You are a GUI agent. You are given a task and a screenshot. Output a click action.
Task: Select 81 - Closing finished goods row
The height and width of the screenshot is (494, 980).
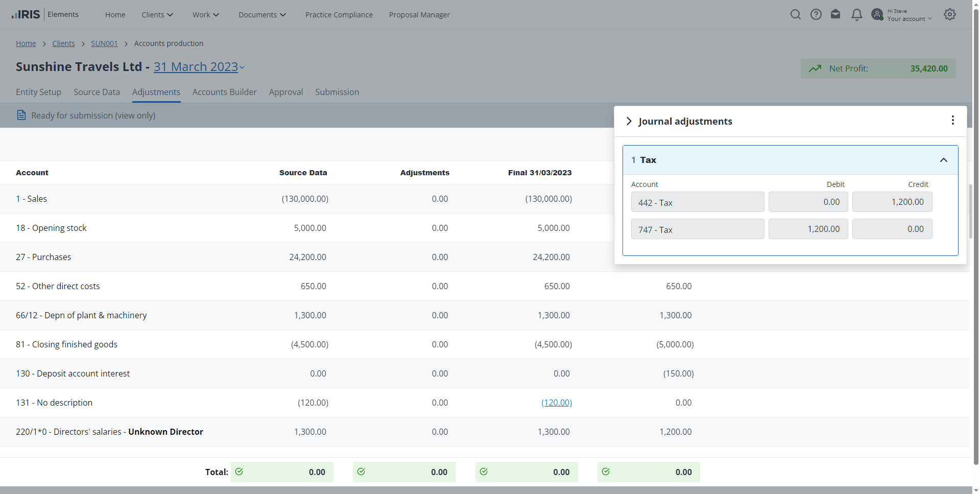[x=484, y=344]
